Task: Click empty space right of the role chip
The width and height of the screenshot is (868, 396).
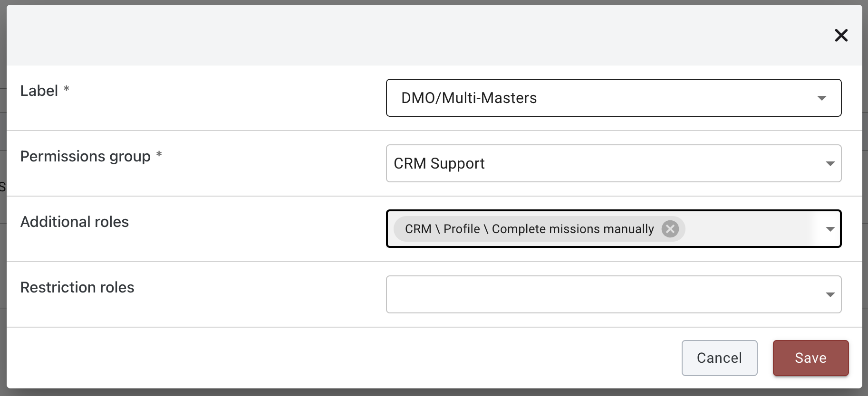Action: pos(751,229)
